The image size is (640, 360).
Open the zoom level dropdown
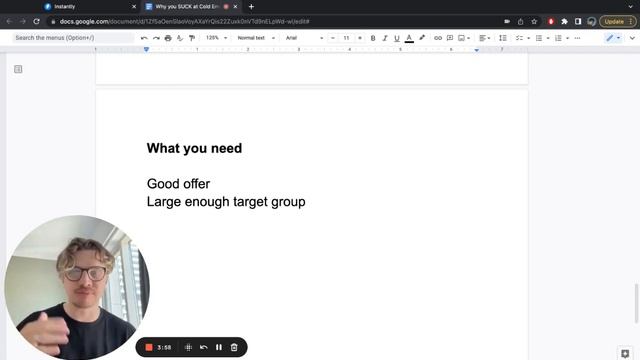[216, 38]
